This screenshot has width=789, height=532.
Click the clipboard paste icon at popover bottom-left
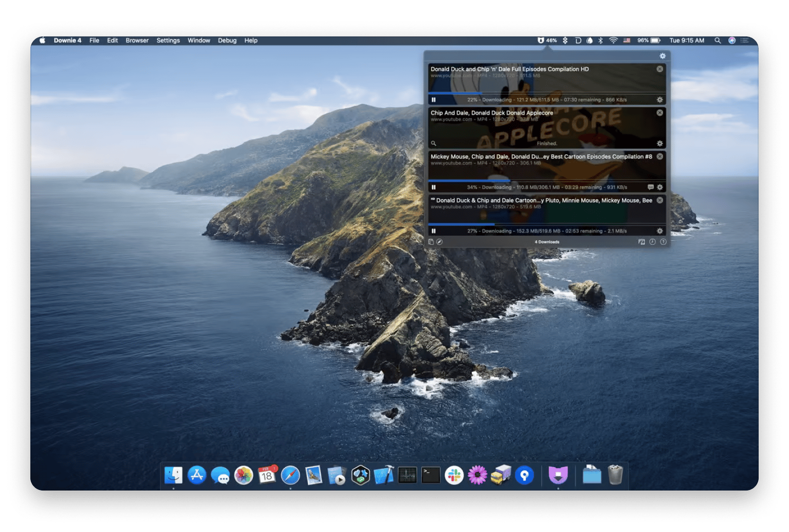[x=431, y=242]
